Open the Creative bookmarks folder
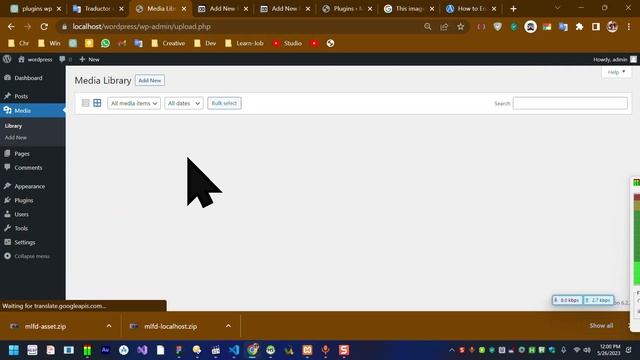Image resolution: width=640 pixels, height=360 pixels. [168, 43]
